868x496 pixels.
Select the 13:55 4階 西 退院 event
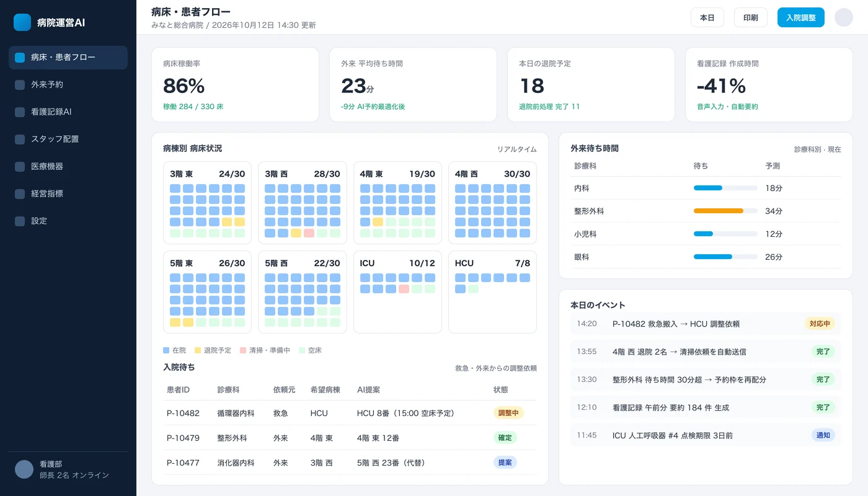coord(706,352)
